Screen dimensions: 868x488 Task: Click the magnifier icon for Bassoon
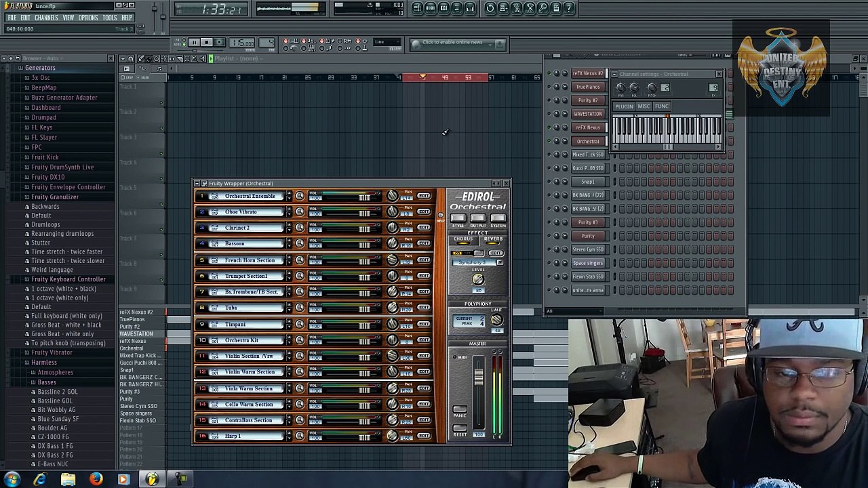[300, 243]
